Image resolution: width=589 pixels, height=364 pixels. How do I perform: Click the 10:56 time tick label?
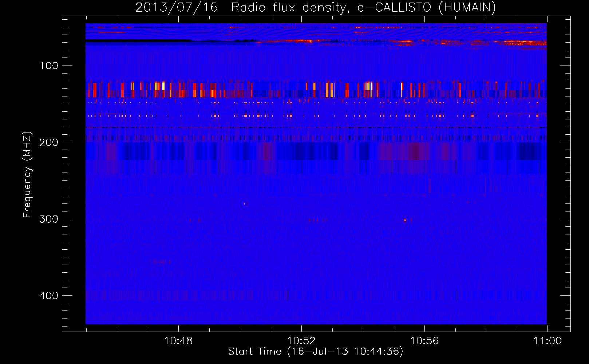pos(424,341)
